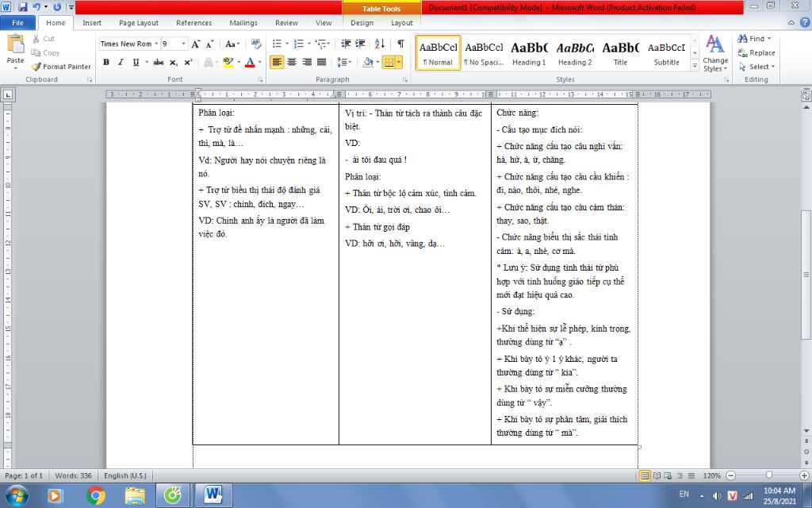The width and height of the screenshot is (812, 508).
Task: Toggle Italic formatting
Action: (121, 62)
